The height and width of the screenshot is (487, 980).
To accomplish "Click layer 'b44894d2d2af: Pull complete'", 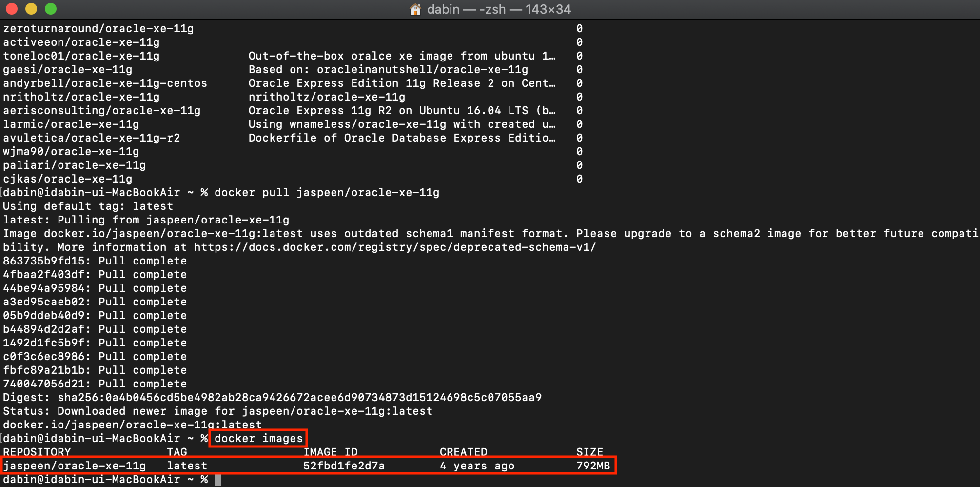I will coord(95,329).
